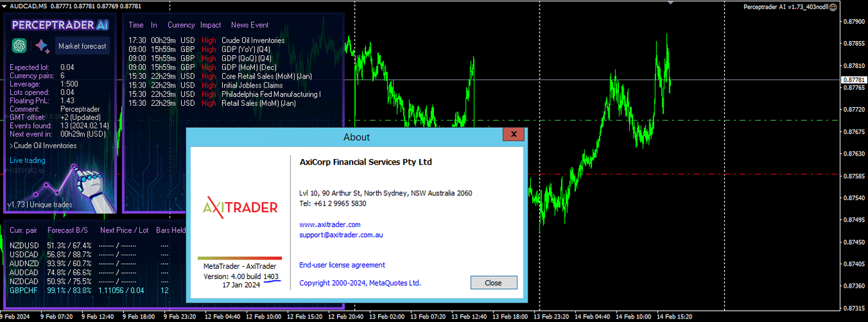Click the About dialog title bar
Screen dimensions: 868x322
pyautogui.click(x=357, y=137)
